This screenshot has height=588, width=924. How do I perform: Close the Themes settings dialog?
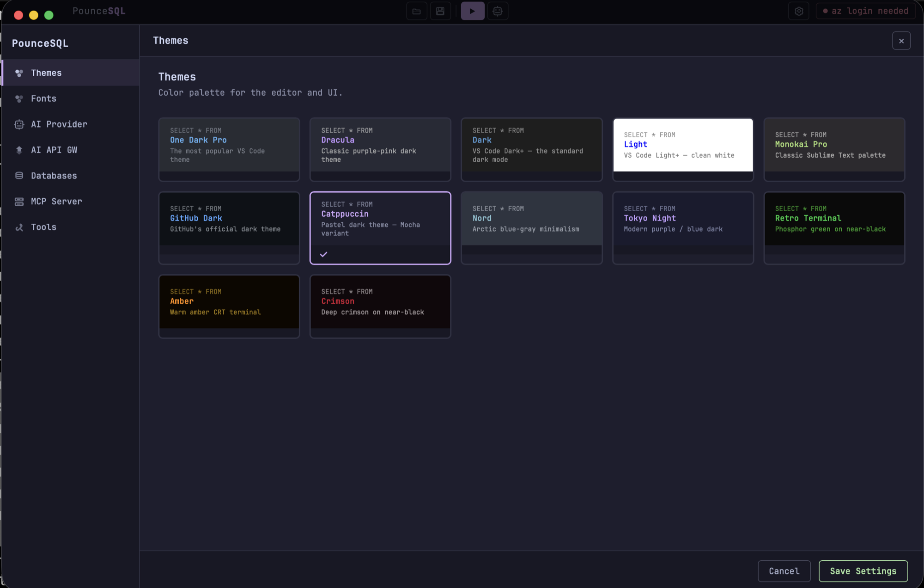point(901,41)
